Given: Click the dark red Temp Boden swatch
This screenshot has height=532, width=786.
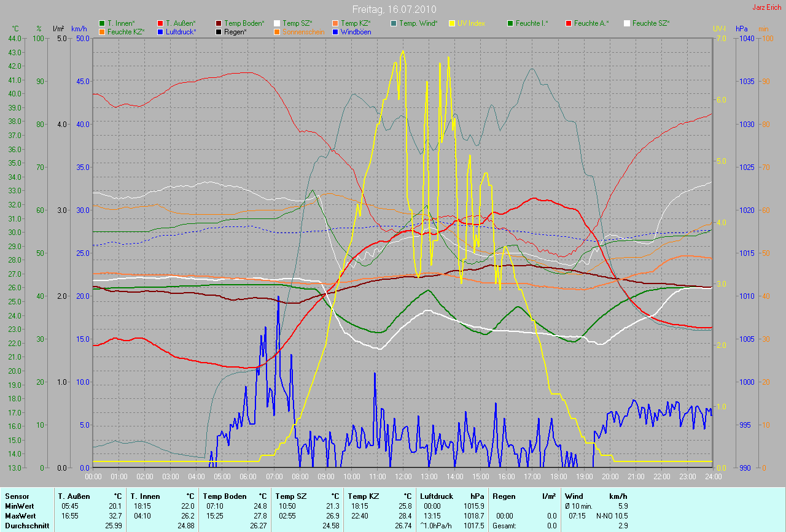Looking at the screenshot, I should coord(219,23).
